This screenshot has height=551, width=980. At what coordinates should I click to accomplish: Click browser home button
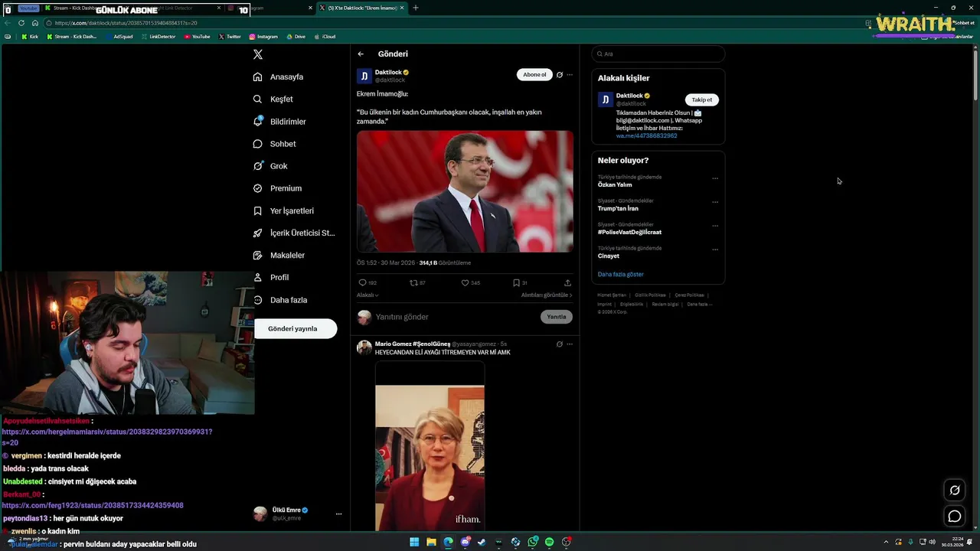pos(34,23)
